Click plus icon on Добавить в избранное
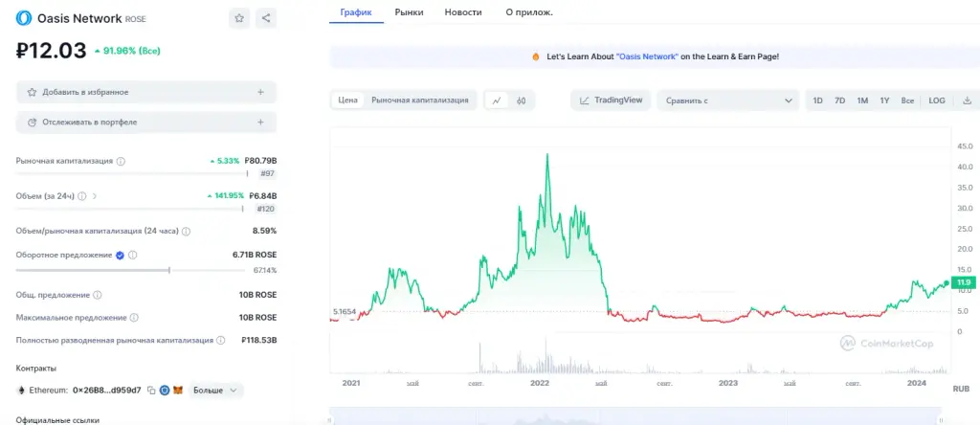 coord(260,92)
